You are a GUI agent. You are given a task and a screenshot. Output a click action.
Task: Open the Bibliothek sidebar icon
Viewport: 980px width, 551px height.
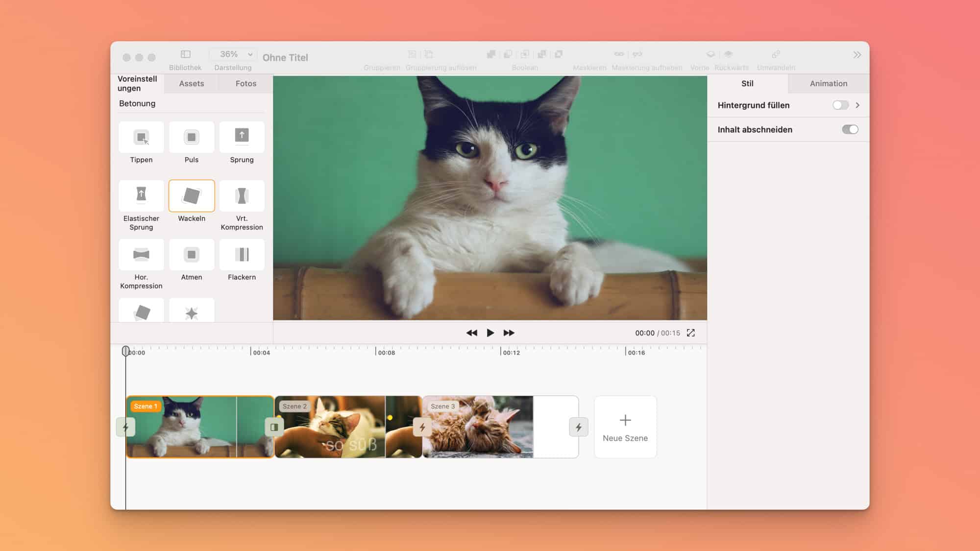pos(185,54)
